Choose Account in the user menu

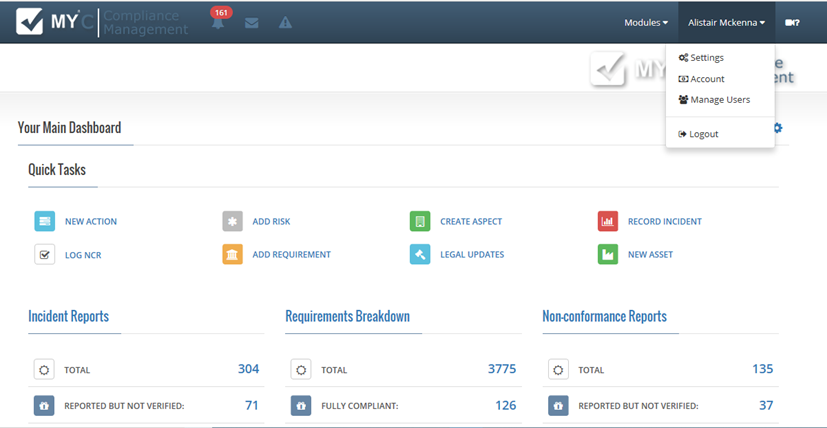706,79
